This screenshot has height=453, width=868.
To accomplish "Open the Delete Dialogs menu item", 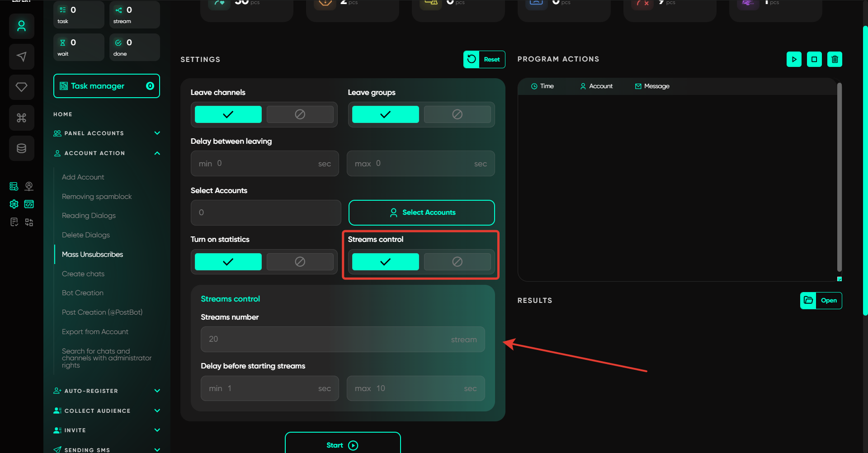I will (86, 235).
